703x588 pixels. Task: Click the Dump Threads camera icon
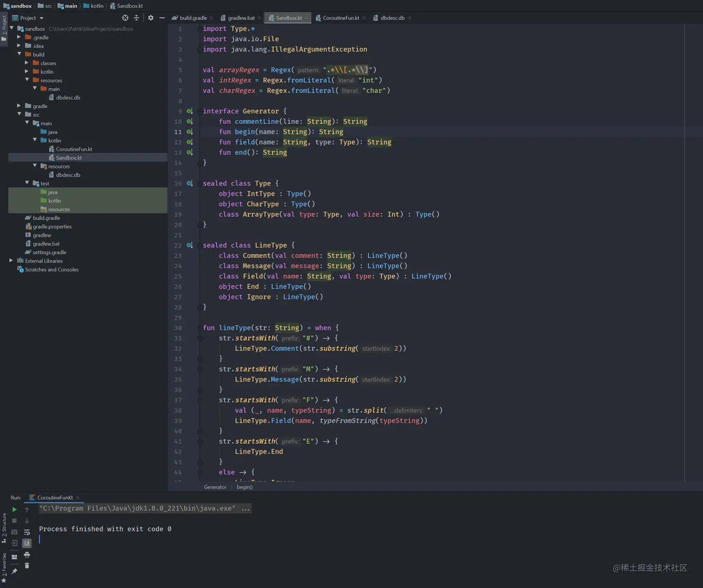pyautogui.click(x=14, y=532)
